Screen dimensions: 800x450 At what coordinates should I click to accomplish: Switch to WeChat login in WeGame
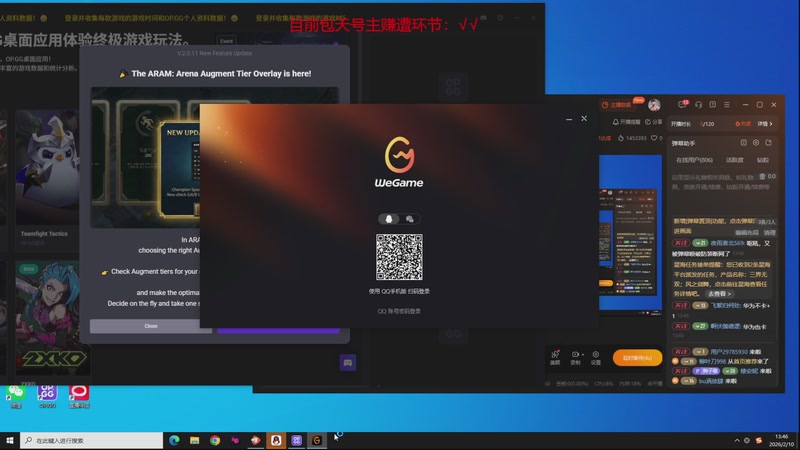click(x=409, y=219)
